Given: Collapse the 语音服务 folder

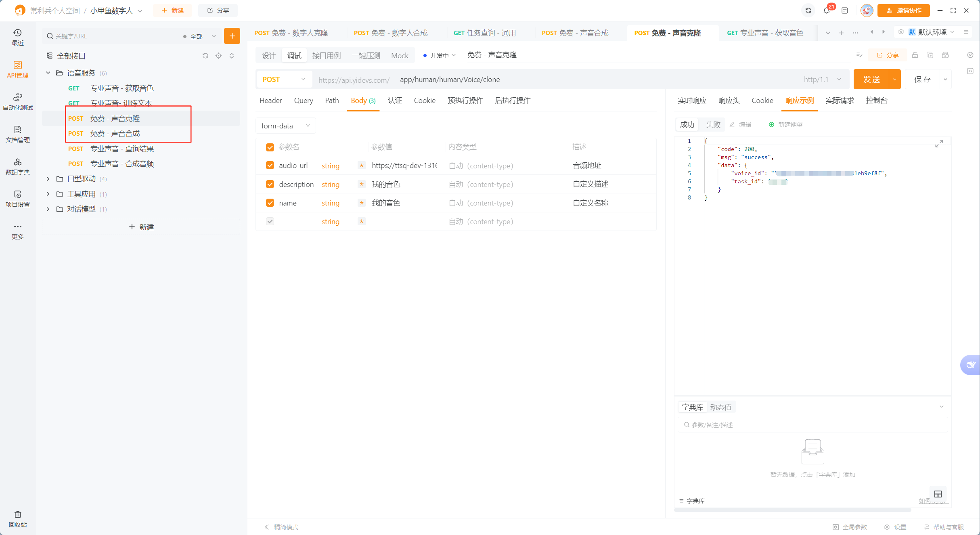Looking at the screenshot, I should (x=48, y=73).
